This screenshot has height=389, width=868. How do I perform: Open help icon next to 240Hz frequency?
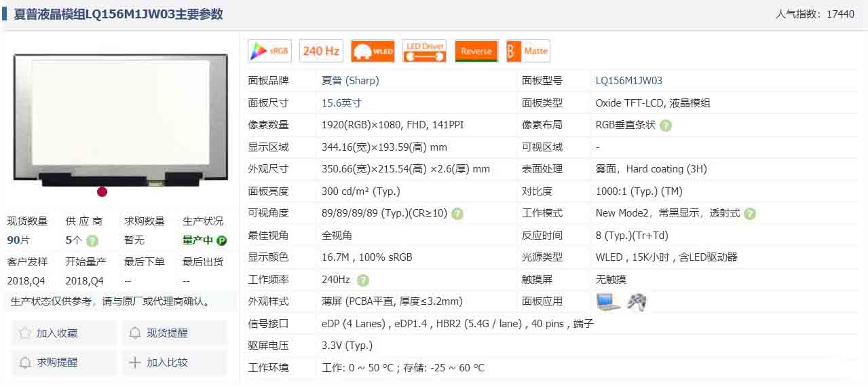tap(363, 280)
